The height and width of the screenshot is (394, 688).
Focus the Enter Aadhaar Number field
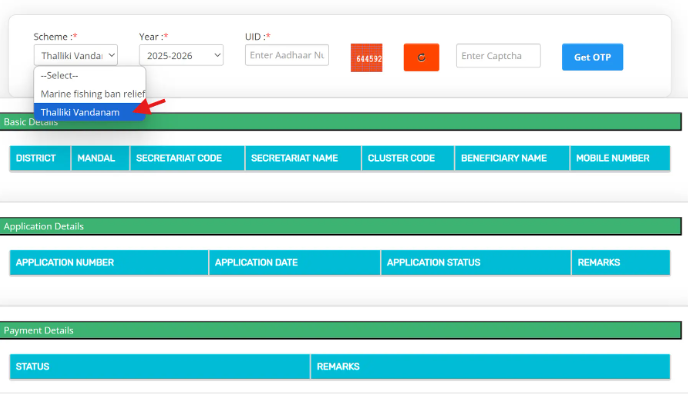287,55
